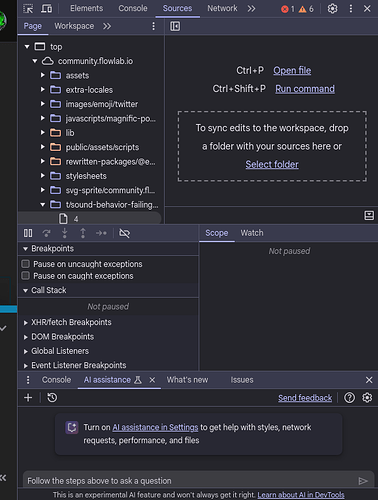The image size is (378, 500).
Task: Expand the assets folder
Action: (x=42, y=75)
